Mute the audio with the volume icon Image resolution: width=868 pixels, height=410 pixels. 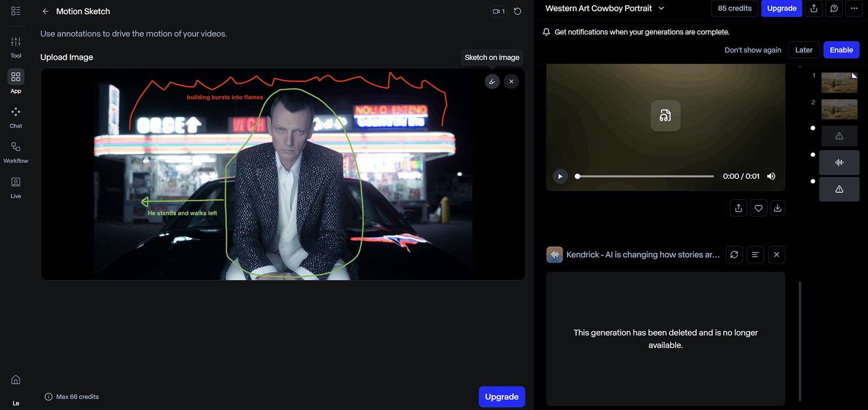(x=771, y=176)
